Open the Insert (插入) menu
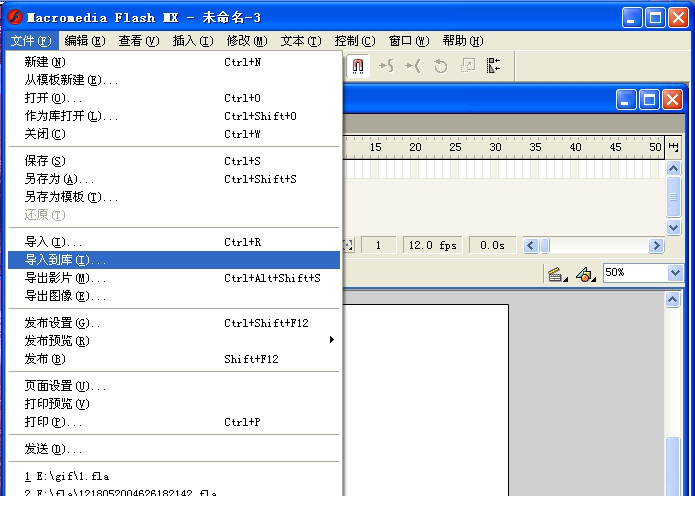This screenshot has height=515, width=695. click(193, 41)
